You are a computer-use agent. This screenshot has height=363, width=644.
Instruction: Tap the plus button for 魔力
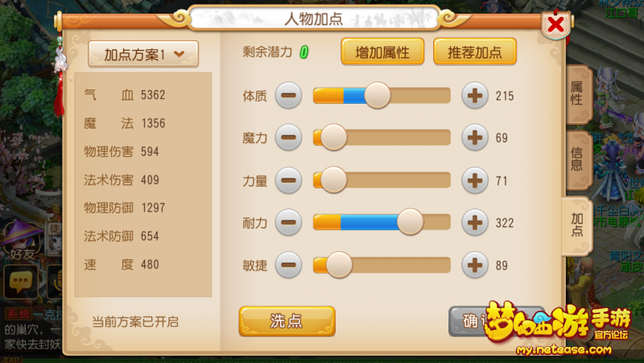coord(475,137)
